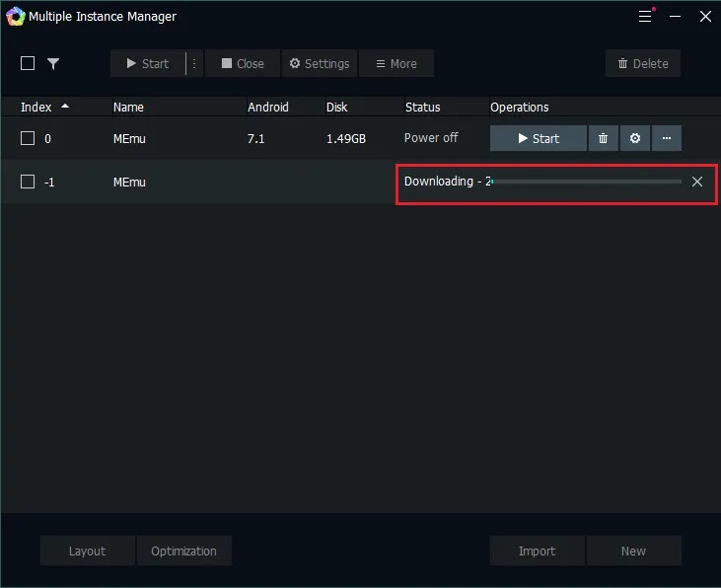Open the More menu in toolbar
The width and height of the screenshot is (721, 588).
pyautogui.click(x=396, y=63)
